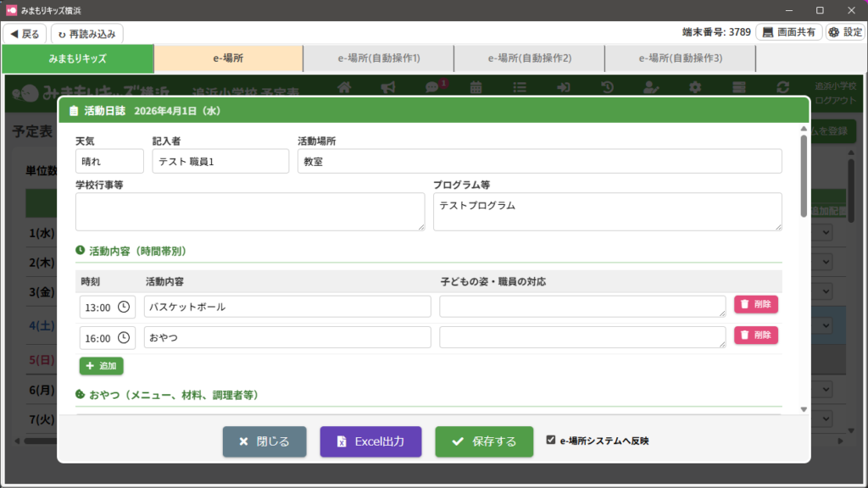Toggle the e-場所システムへ反映 checkbox
The height and width of the screenshot is (488, 868).
click(551, 441)
